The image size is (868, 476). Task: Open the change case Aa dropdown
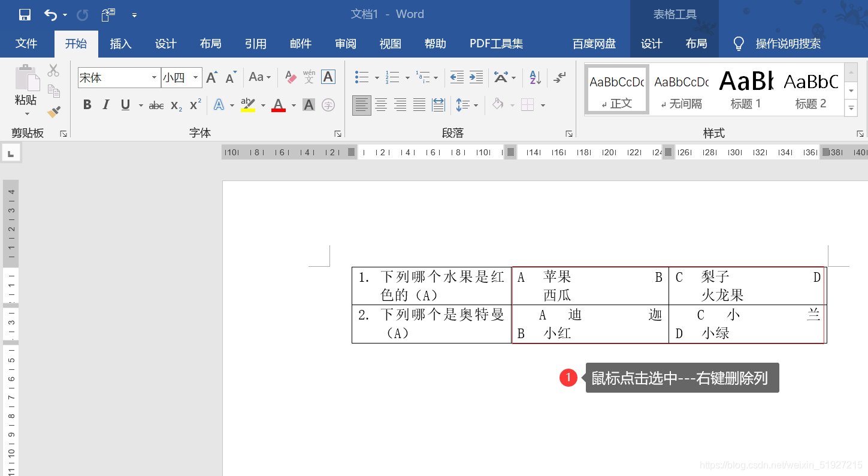coord(259,77)
